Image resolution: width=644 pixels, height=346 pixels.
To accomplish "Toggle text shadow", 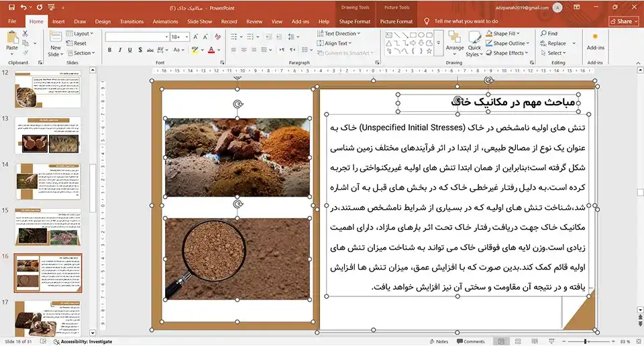I will [140, 50].
